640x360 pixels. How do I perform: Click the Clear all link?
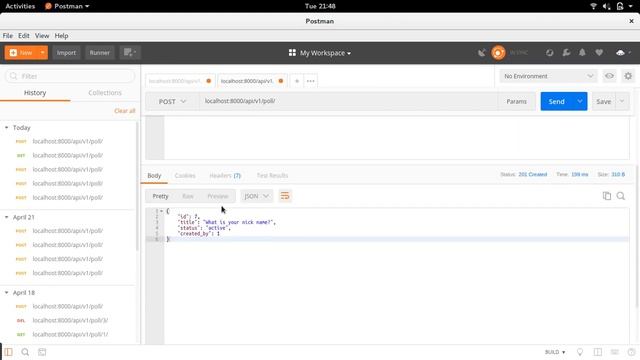124,111
